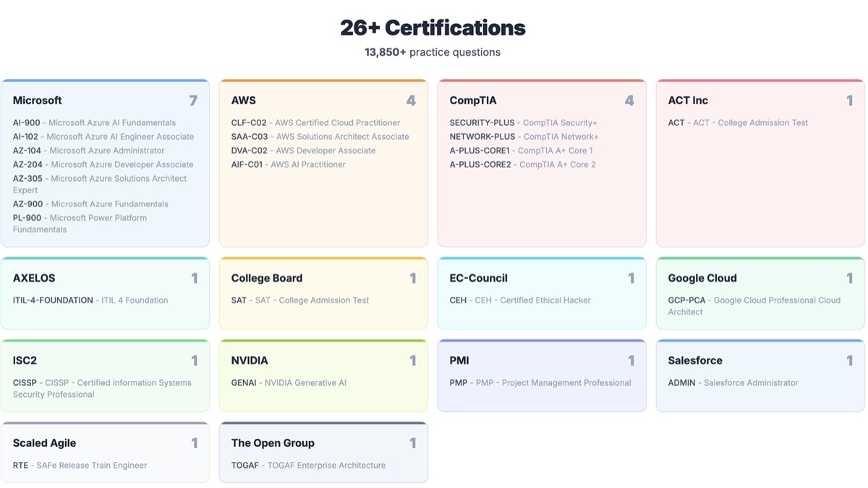The width and height of the screenshot is (868, 488).
Task: Select the TOGAF Enterprise Architecture certification
Action: pyautogui.click(x=308, y=466)
